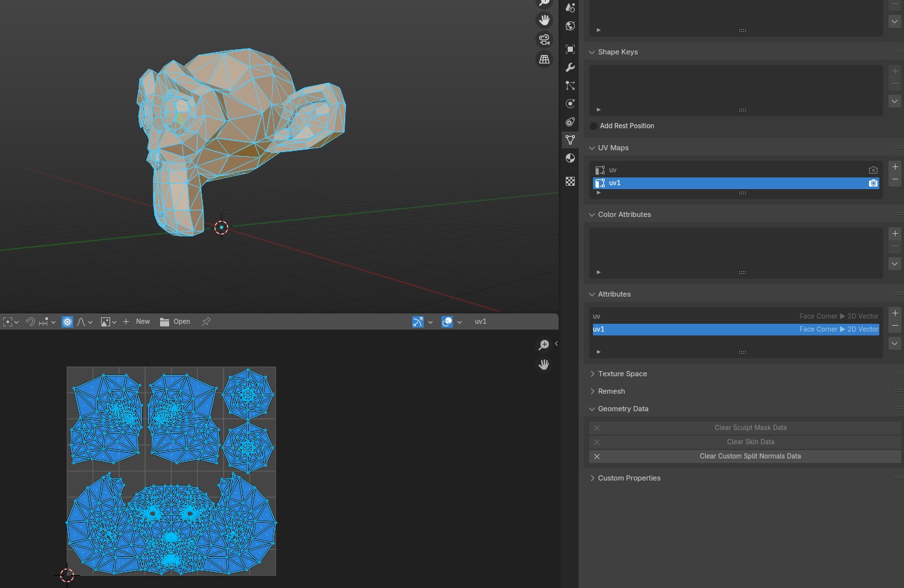Toggle proportional editing in UV editor header
Screen dimensions: 904x588
coord(67,322)
